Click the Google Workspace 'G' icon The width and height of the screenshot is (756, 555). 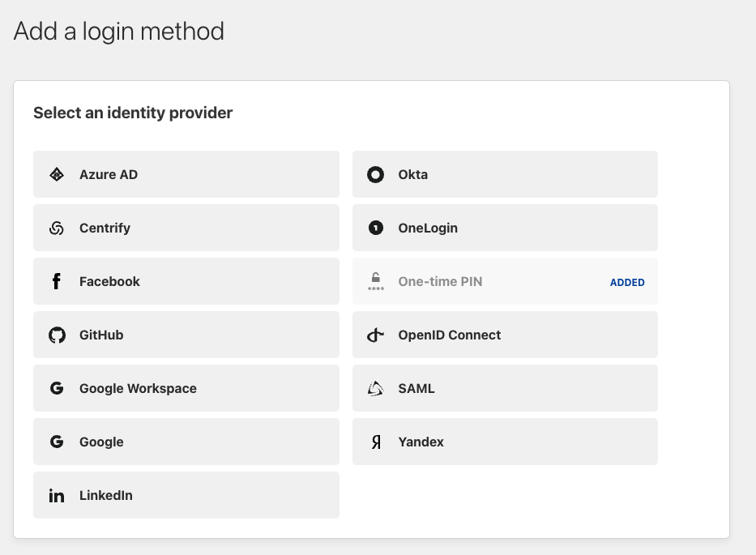pos(57,388)
